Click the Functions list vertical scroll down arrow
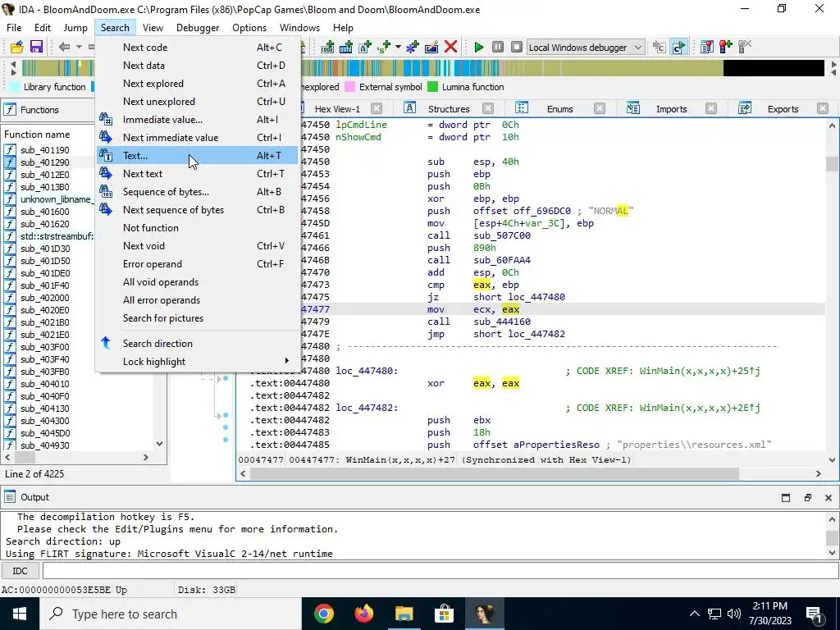The height and width of the screenshot is (630, 840). [159, 444]
